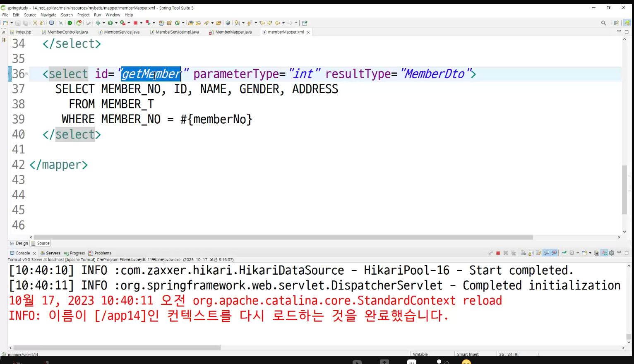Viewport: 634px width, 364px height.
Task: Open the Help menu
Action: pos(129,15)
